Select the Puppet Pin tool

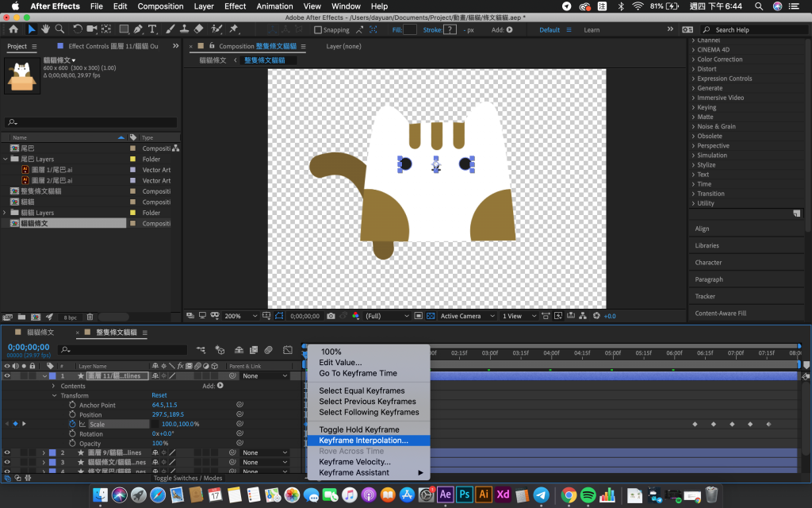234,29
